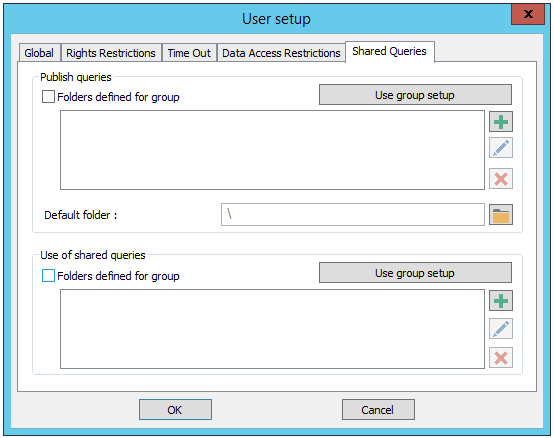554x438 pixels.
Task: Delete the selected Publish queries folder
Action: 501,178
